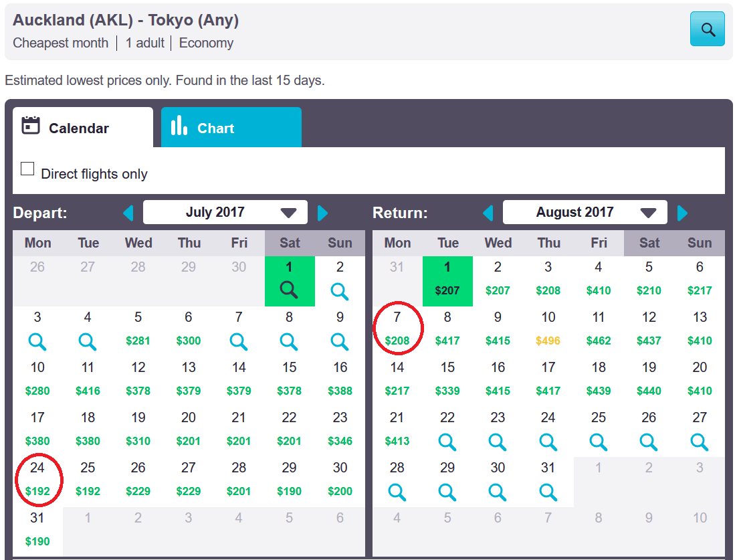Go to next return month arrow
The height and width of the screenshot is (560, 735).
tap(682, 213)
